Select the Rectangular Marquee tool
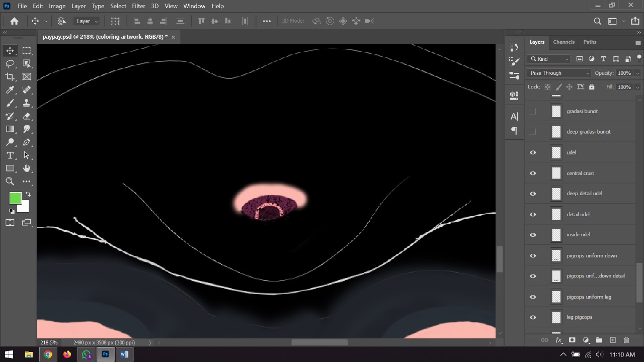The height and width of the screenshot is (362, 644). coord(27,51)
